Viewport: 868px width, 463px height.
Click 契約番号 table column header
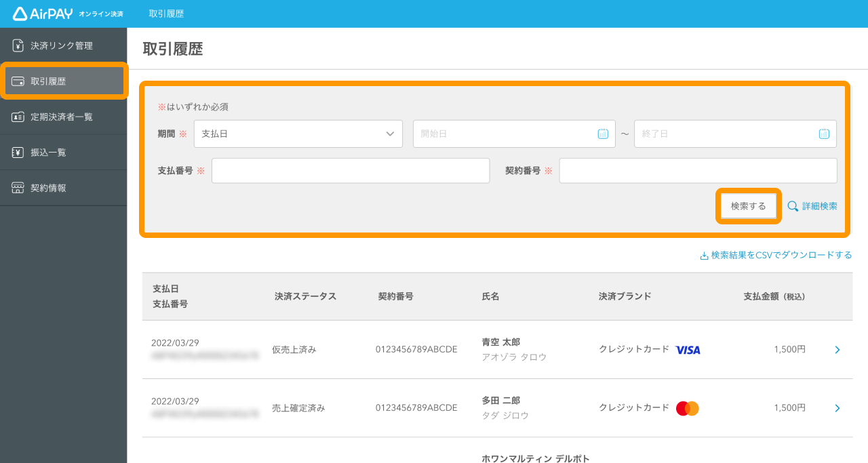click(x=396, y=296)
